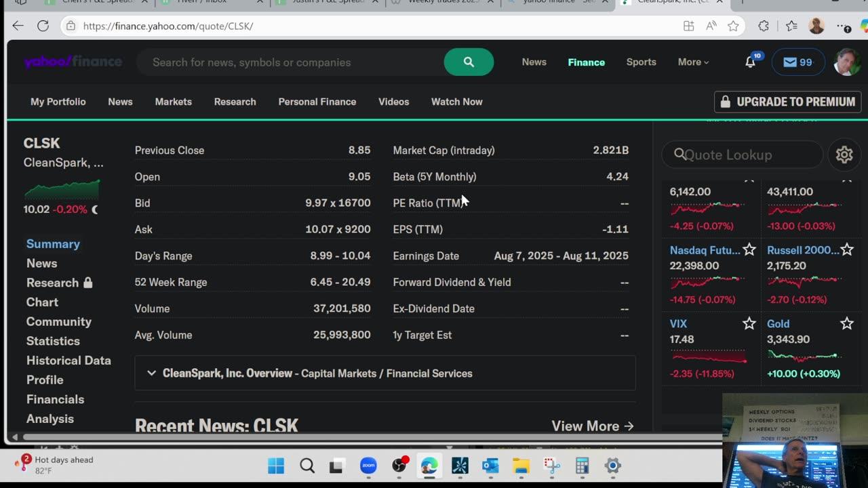
Task: Open Windows Settings gear on the taskbar
Action: [613, 466]
